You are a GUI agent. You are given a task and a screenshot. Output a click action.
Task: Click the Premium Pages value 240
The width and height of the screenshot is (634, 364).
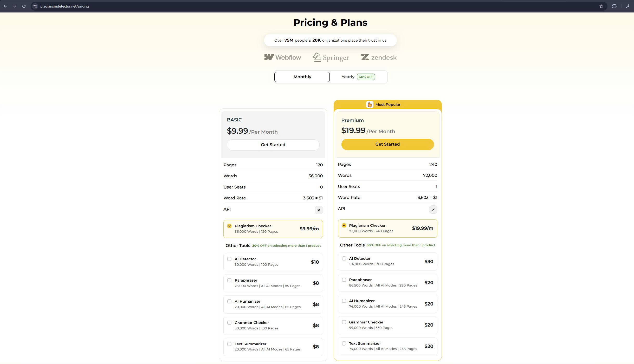pos(433,165)
